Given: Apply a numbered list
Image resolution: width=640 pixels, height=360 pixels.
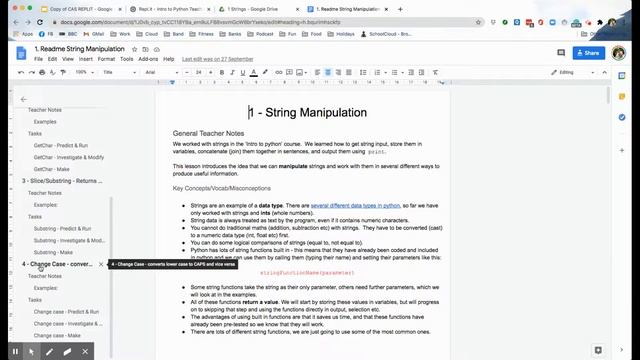Looking at the screenshot, I should coord(377,72).
